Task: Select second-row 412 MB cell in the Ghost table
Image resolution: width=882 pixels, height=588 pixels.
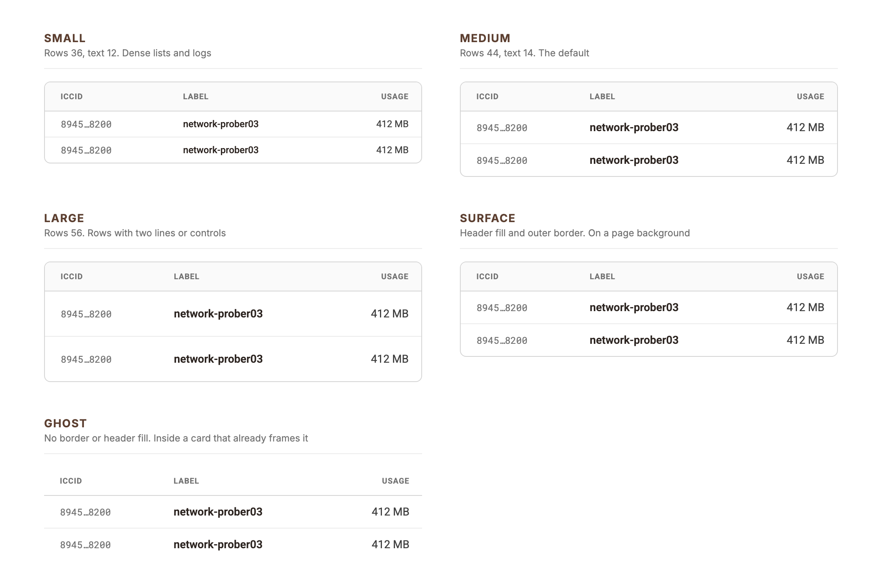Action: pyautogui.click(x=390, y=545)
